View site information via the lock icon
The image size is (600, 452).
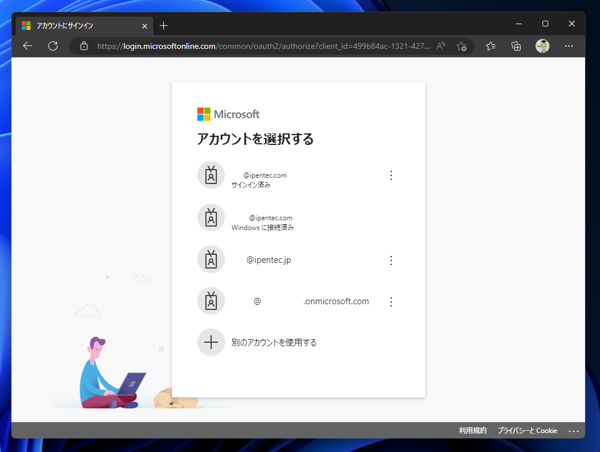pyautogui.click(x=84, y=46)
